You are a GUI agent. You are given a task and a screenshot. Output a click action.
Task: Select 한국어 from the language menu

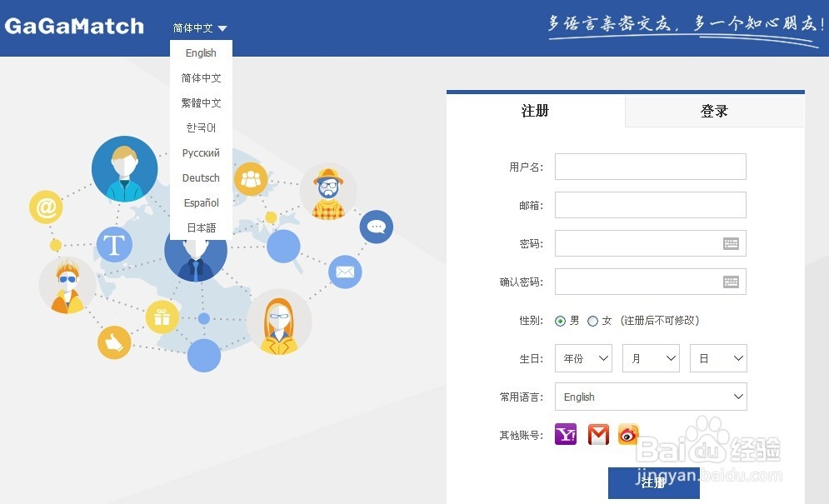coord(200,127)
